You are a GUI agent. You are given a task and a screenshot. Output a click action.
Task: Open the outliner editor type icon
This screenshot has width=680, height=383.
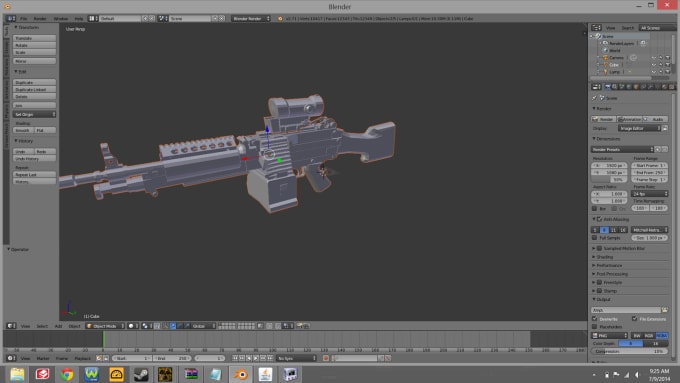597,27
